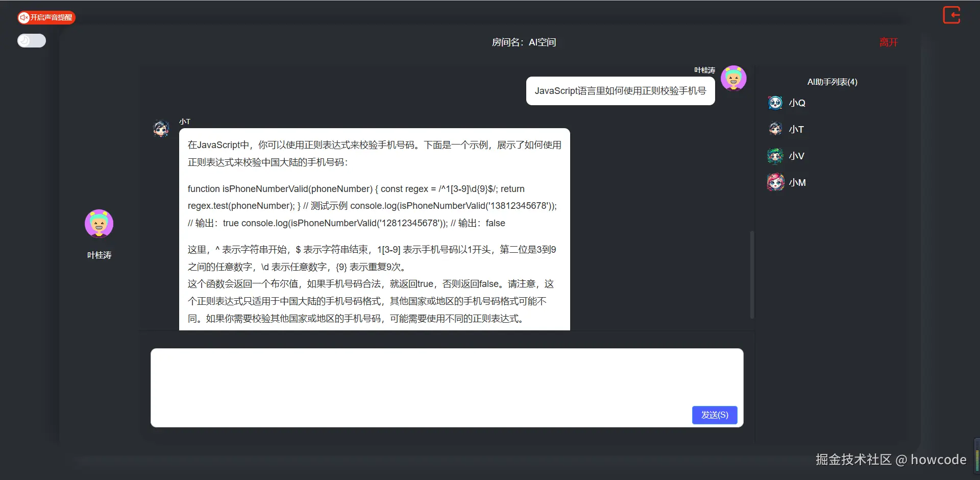Click the 小Q name in assistant list
The height and width of the screenshot is (480, 980).
point(797,103)
